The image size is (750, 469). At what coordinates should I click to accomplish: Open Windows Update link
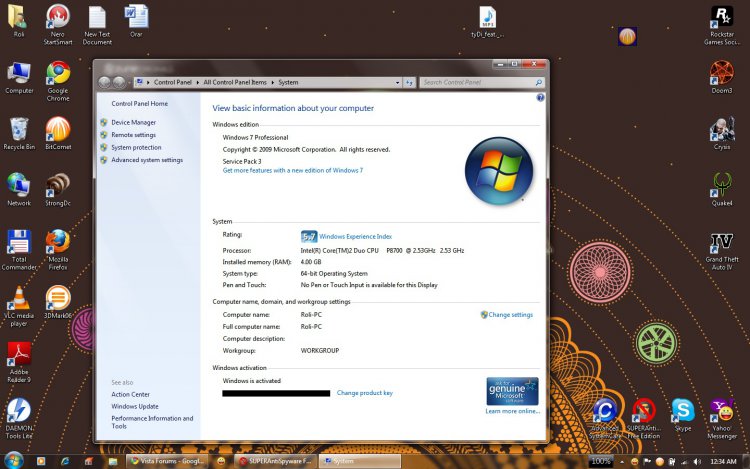[135, 406]
